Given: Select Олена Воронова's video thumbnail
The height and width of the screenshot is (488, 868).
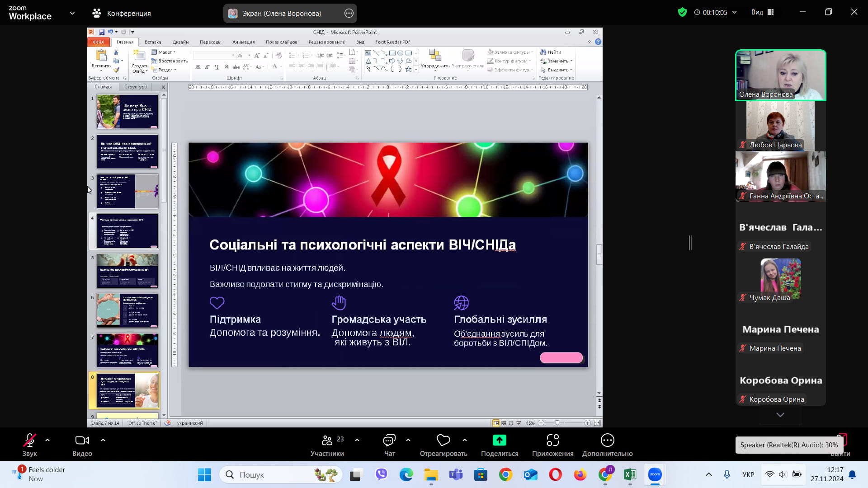Looking at the screenshot, I should [x=780, y=75].
